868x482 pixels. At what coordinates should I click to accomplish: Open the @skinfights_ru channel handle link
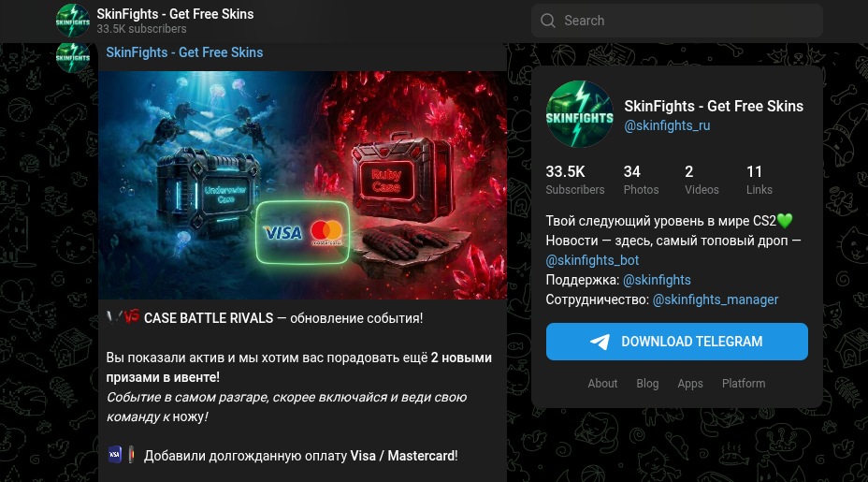667,125
